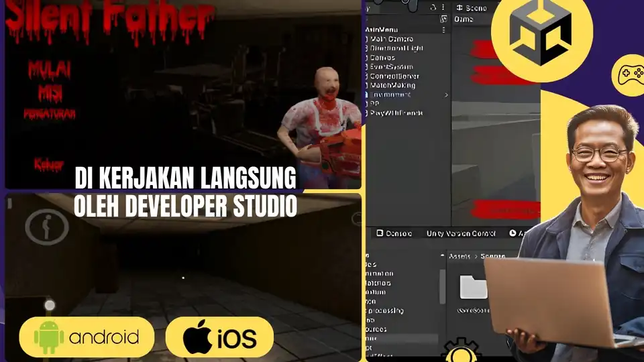644x362 pixels.
Task: Click the android badge label
Action: pos(104,337)
